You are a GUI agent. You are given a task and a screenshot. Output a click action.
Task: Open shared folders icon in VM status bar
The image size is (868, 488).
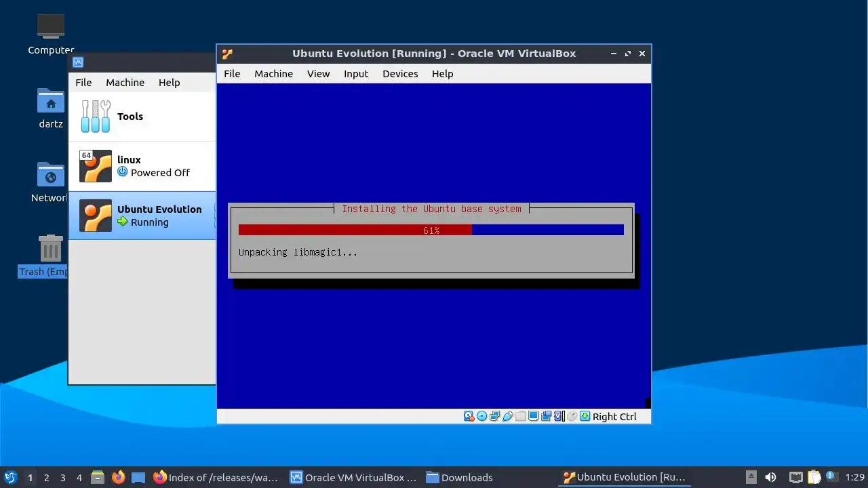(520, 416)
